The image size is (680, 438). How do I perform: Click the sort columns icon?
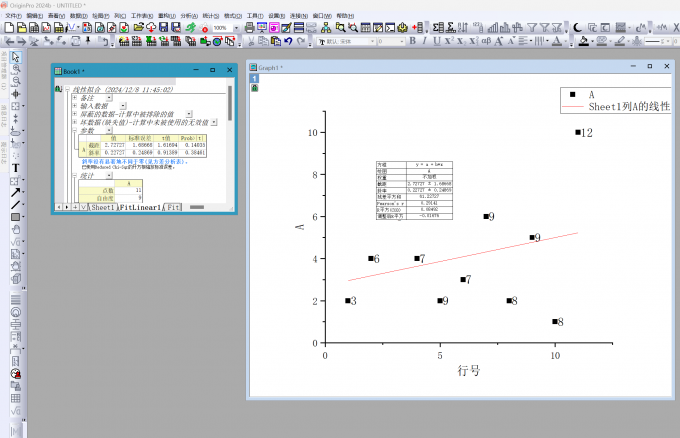(x=463, y=28)
